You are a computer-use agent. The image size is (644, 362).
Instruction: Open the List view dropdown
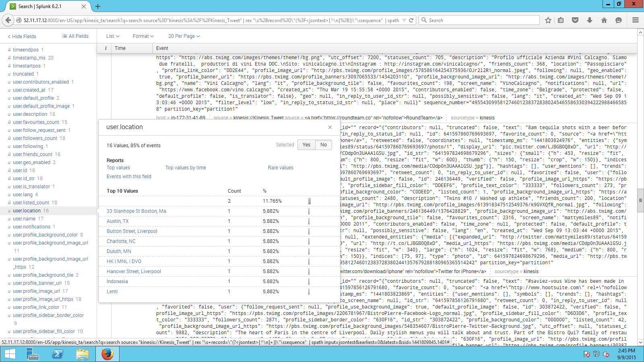[x=113, y=36]
